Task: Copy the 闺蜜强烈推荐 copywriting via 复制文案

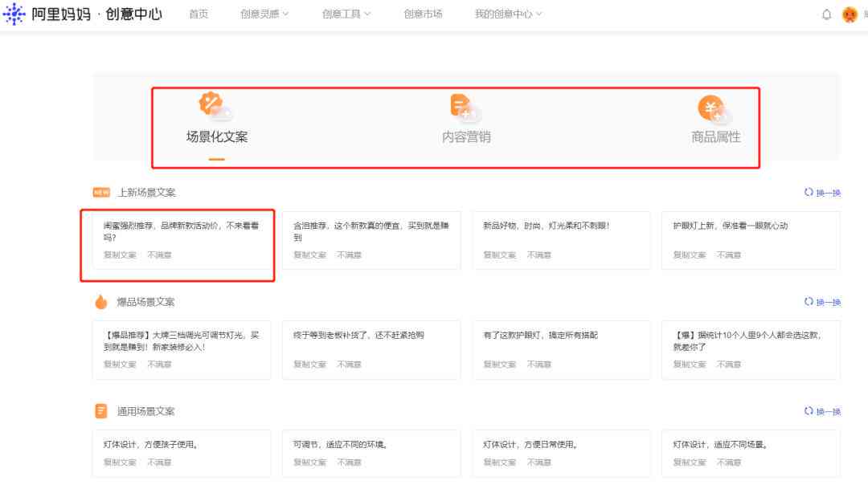Action: 120,255
